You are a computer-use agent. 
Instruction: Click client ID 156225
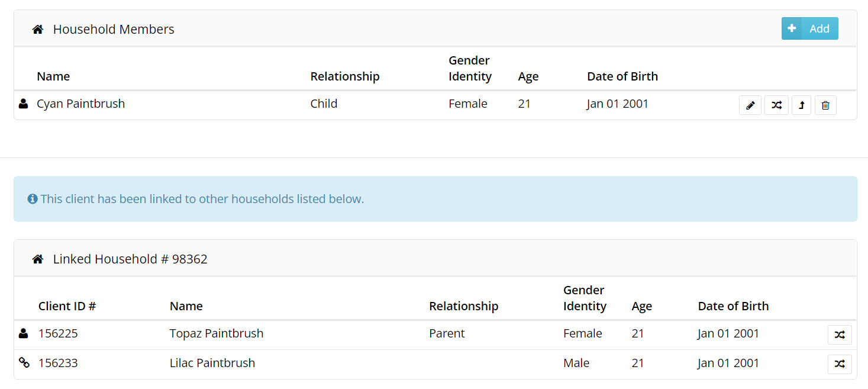coord(58,333)
